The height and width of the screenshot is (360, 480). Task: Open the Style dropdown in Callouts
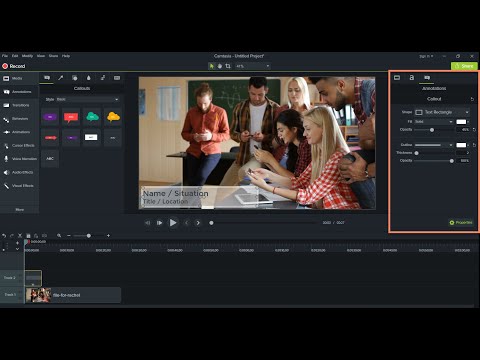[x=88, y=99]
